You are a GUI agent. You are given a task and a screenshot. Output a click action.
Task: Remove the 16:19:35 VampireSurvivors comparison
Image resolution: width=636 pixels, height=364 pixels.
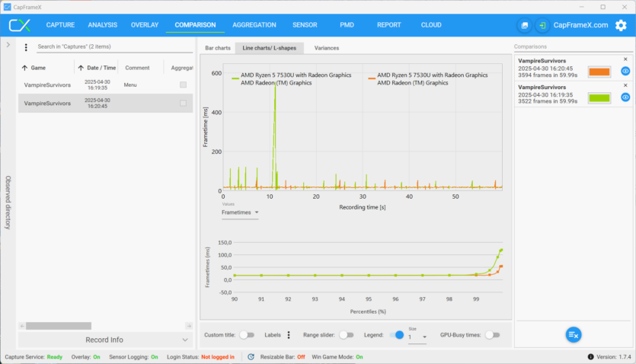[x=625, y=85]
